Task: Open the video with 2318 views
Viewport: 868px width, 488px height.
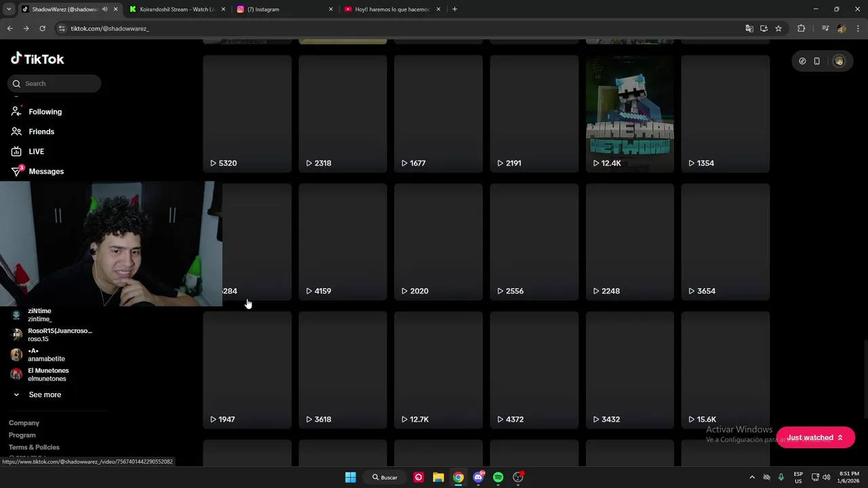Action: tap(342, 113)
